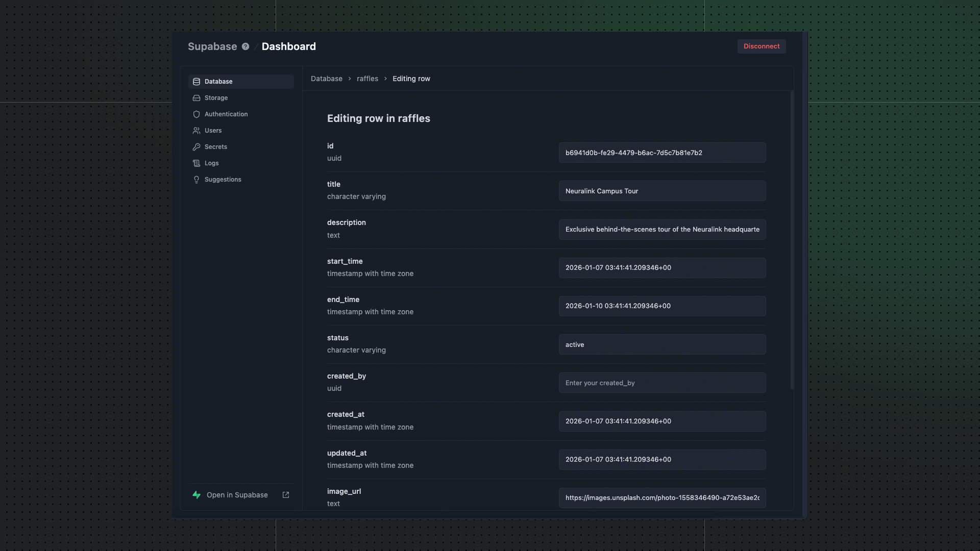Click the description text field
This screenshot has height=551, width=980.
(662, 229)
